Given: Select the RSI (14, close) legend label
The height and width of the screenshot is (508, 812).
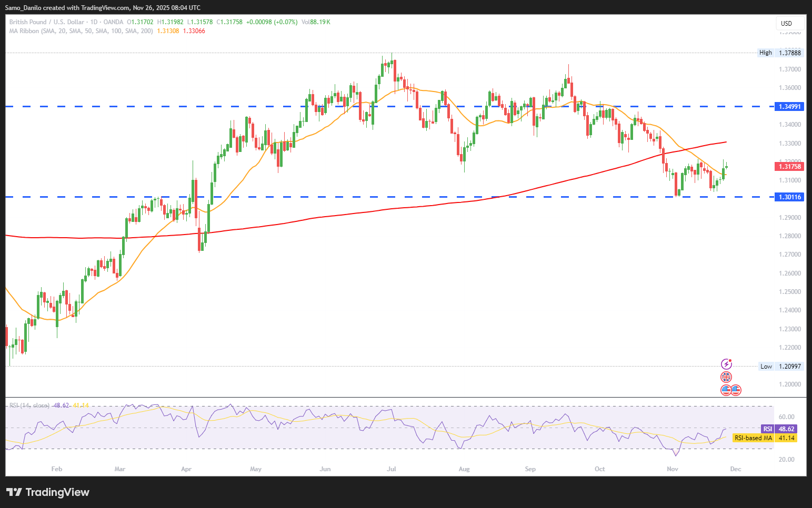Looking at the screenshot, I should [29, 405].
